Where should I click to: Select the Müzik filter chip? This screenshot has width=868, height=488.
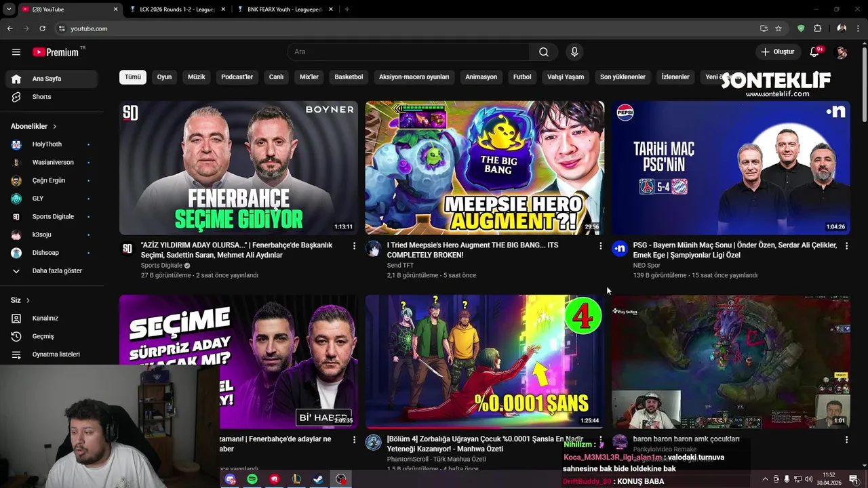pyautogui.click(x=196, y=77)
